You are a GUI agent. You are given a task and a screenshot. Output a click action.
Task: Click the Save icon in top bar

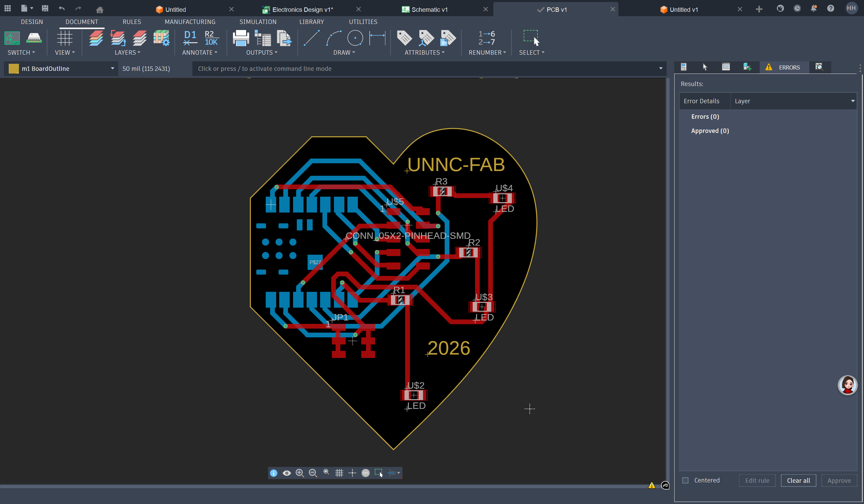pos(45,8)
